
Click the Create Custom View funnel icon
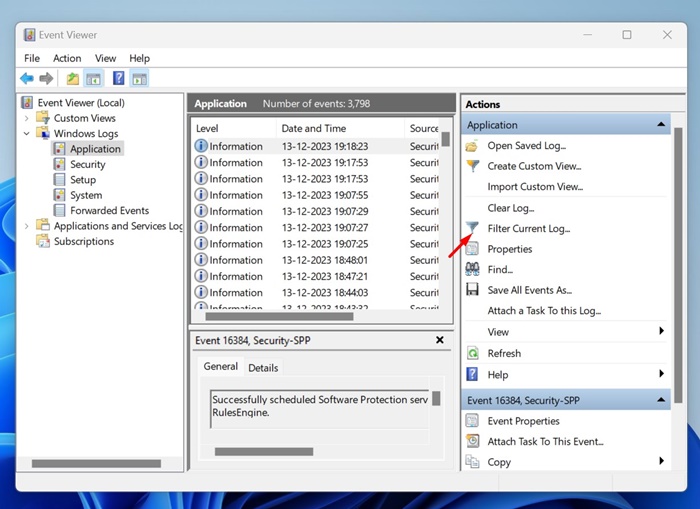click(472, 166)
